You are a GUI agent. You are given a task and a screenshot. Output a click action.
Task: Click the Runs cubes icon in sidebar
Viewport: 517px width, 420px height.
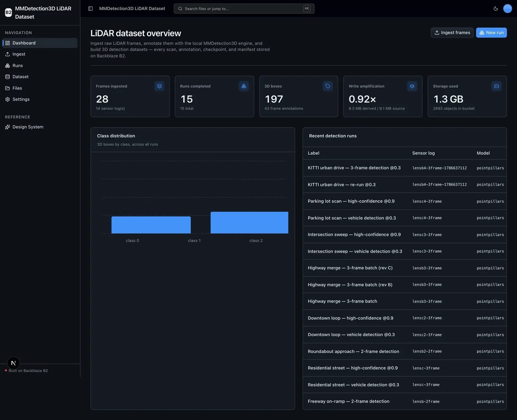tap(7, 66)
